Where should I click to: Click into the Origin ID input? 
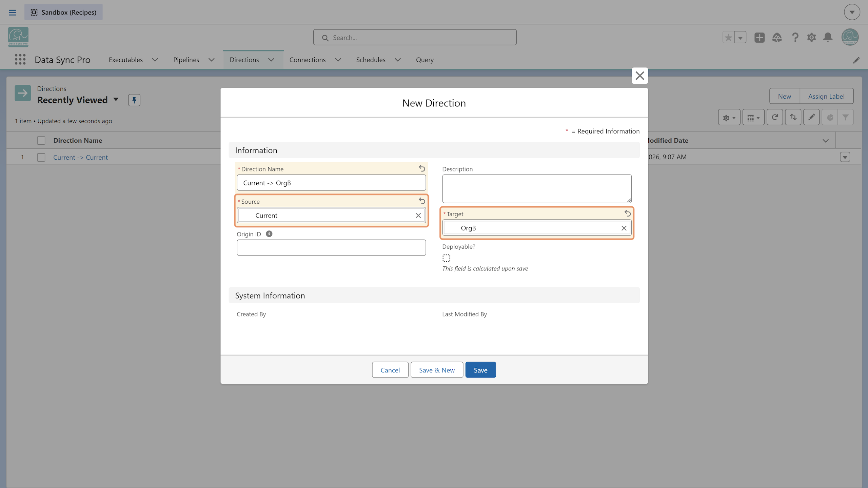click(331, 248)
